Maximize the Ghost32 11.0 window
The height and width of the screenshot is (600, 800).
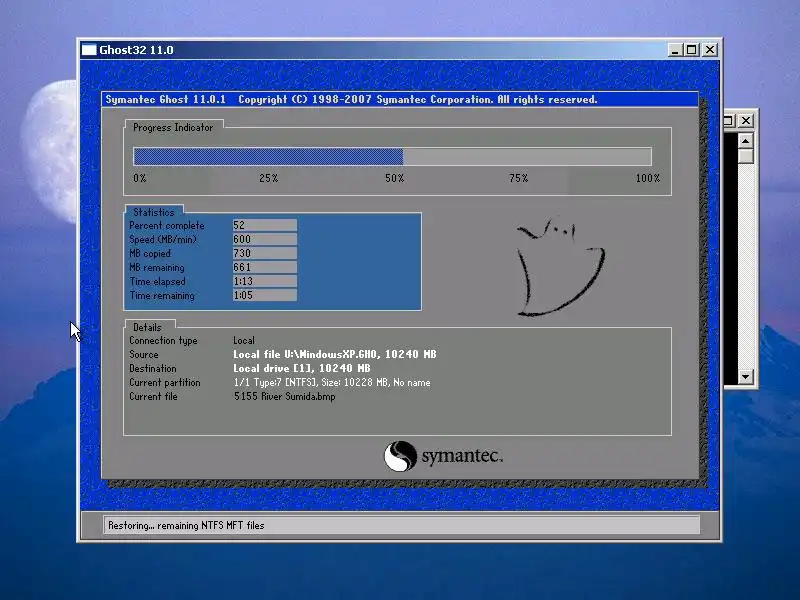click(692, 50)
